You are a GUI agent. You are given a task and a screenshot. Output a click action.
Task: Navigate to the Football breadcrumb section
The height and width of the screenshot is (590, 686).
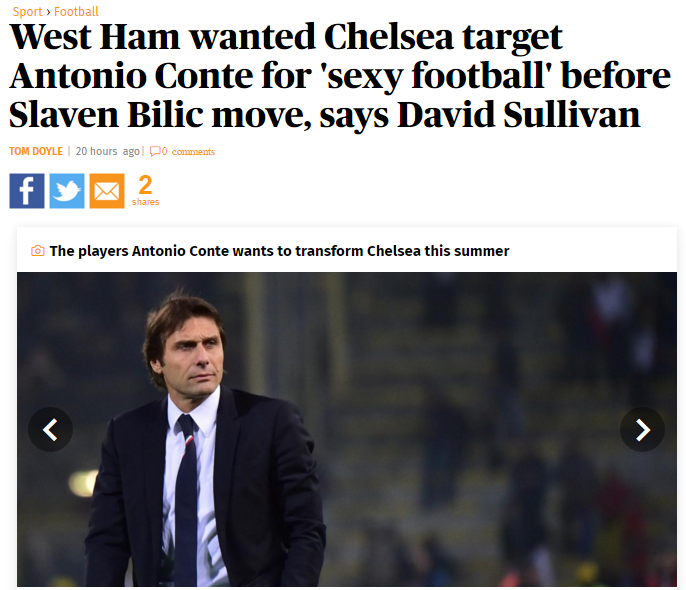click(76, 12)
